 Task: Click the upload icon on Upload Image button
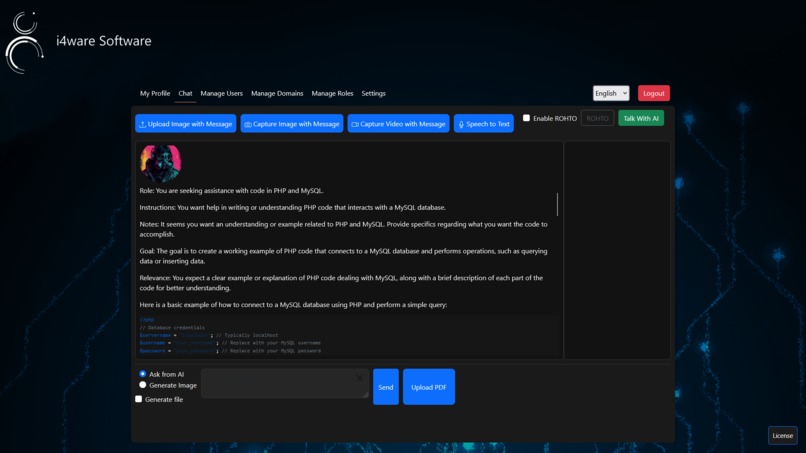pyautogui.click(x=142, y=124)
